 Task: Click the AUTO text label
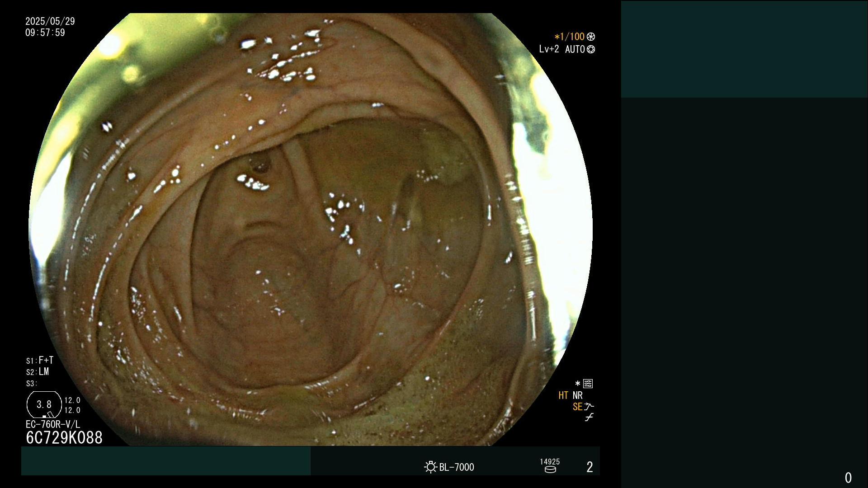[575, 49]
